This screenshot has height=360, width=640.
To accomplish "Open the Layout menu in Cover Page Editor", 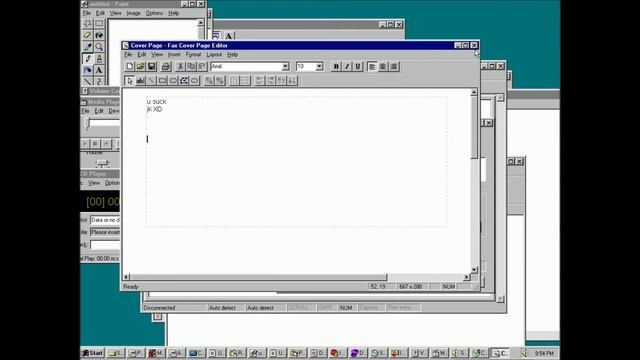I will click(x=214, y=54).
